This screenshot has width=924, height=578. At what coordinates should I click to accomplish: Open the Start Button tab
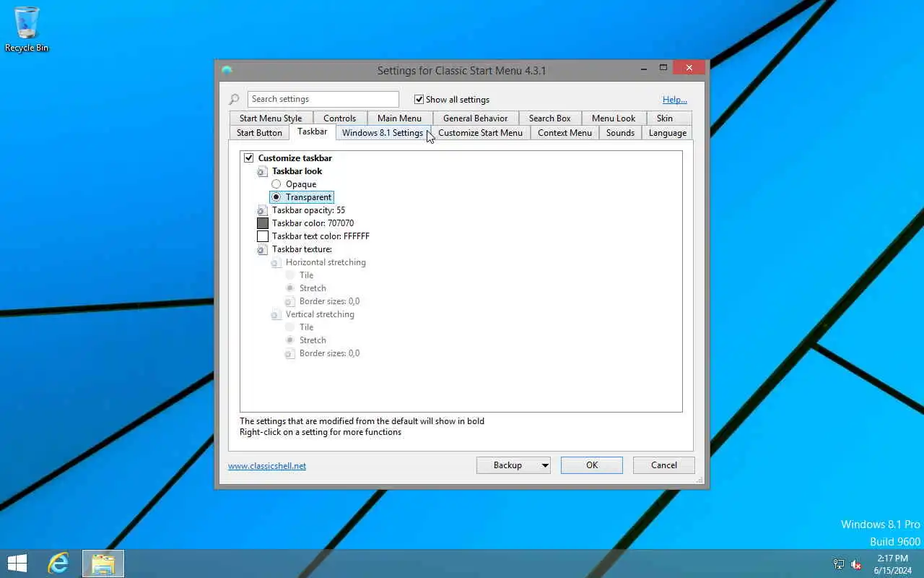click(x=259, y=133)
